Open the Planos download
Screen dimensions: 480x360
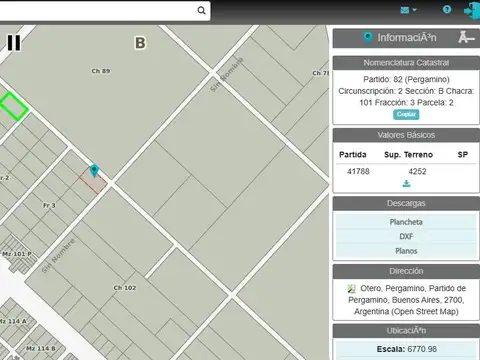point(406,251)
